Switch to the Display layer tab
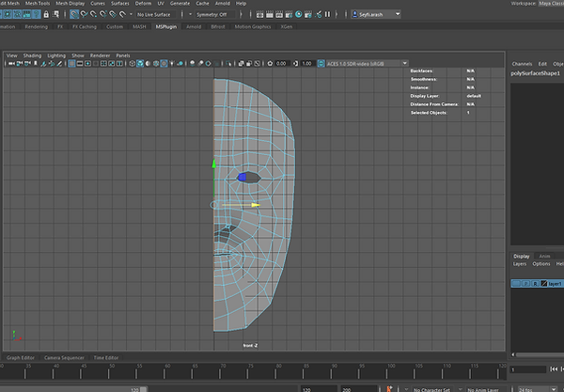This screenshot has height=392, width=564. coord(521,256)
